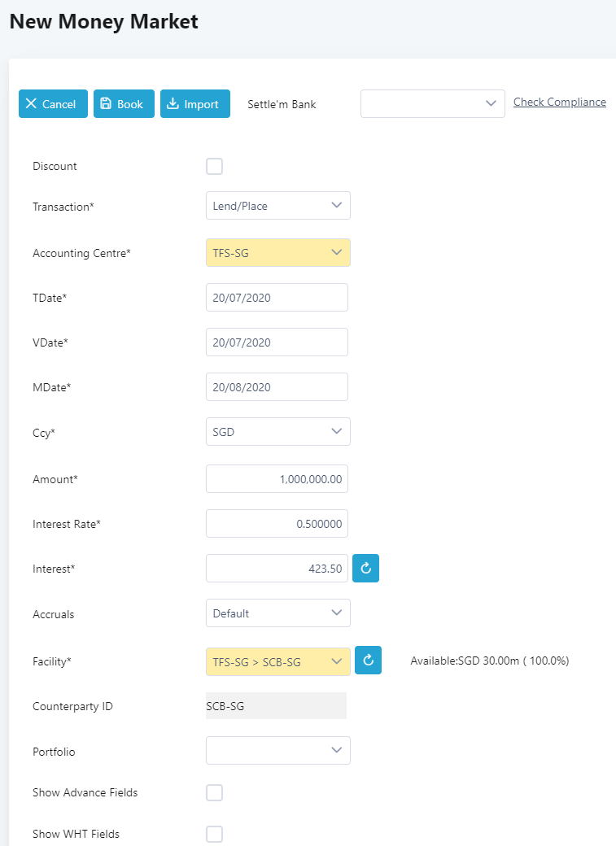Open the Portfolio dropdown
Image resolution: width=616 pixels, height=846 pixels.
click(x=278, y=751)
